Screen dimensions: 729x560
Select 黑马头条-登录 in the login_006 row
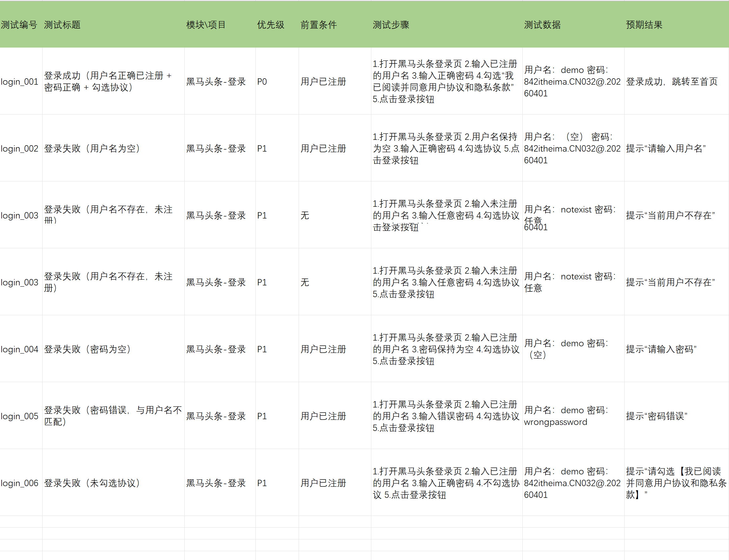point(220,483)
